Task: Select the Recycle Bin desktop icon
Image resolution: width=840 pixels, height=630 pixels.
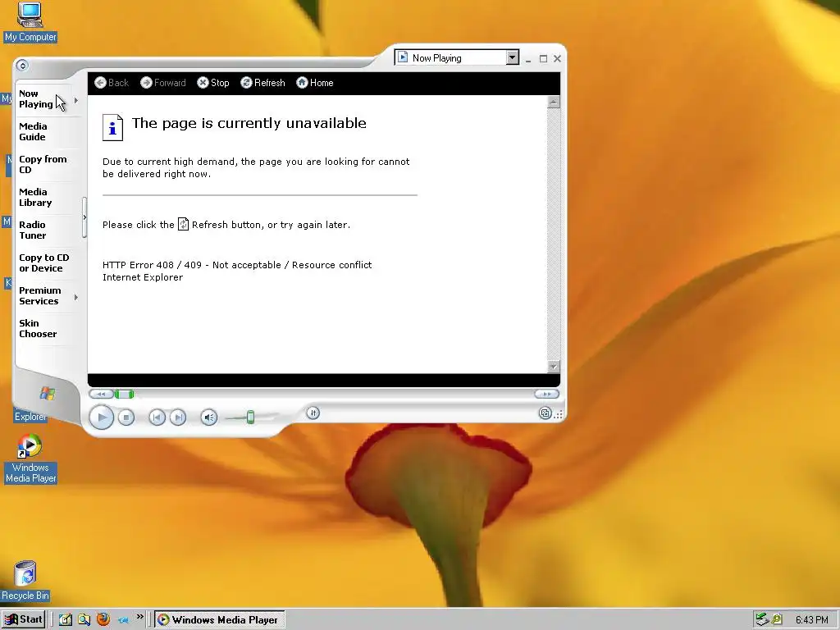Action: tap(25, 581)
